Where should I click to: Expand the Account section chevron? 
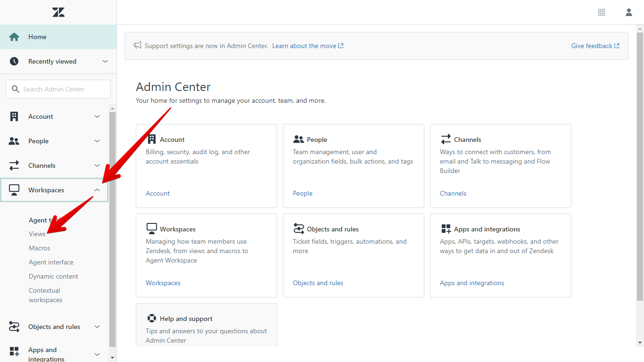[x=97, y=116]
